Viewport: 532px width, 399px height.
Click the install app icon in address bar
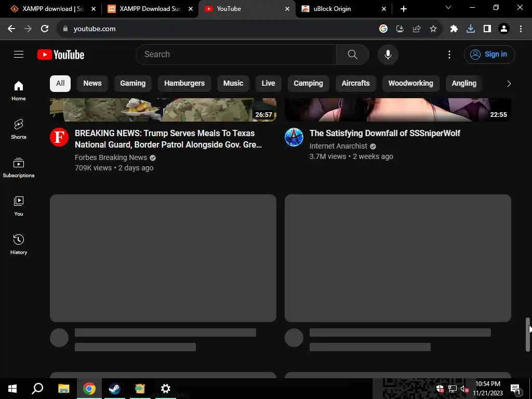pos(400,29)
